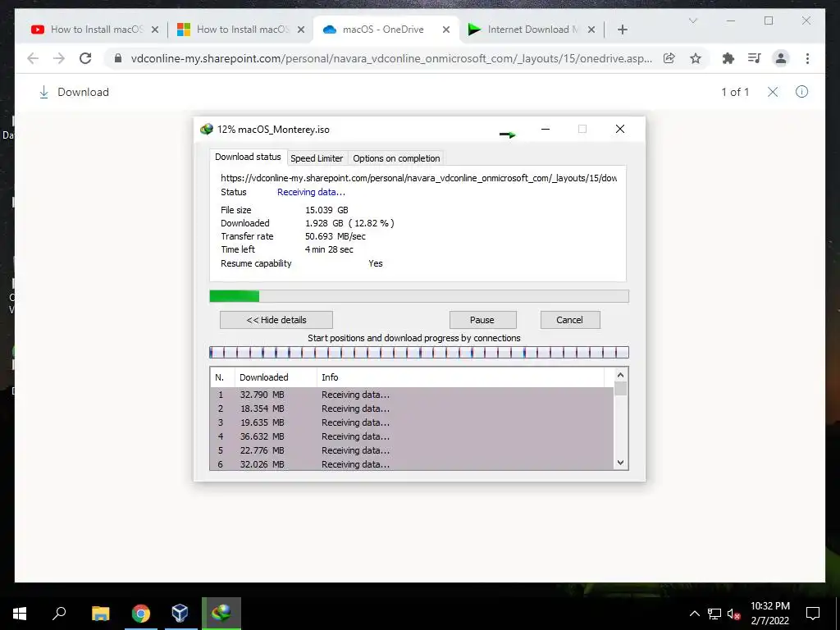This screenshot has height=630, width=840.
Task: Click the connections list scroll up arrow
Action: [621, 375]
